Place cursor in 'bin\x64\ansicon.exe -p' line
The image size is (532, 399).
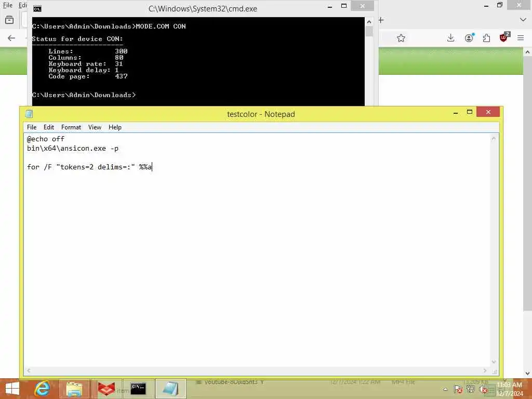(x=73, y=148)
